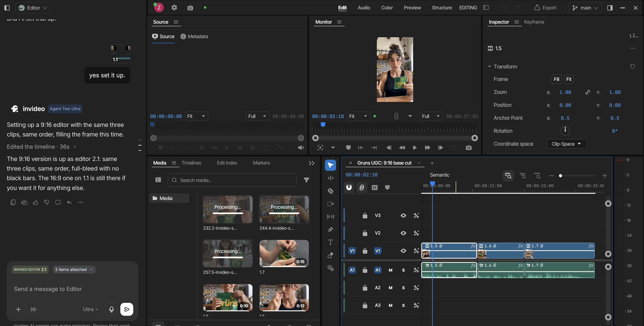This screenshot has width=644, height=326.
Task: Select the razor blade tool
Action: point(330,191)
